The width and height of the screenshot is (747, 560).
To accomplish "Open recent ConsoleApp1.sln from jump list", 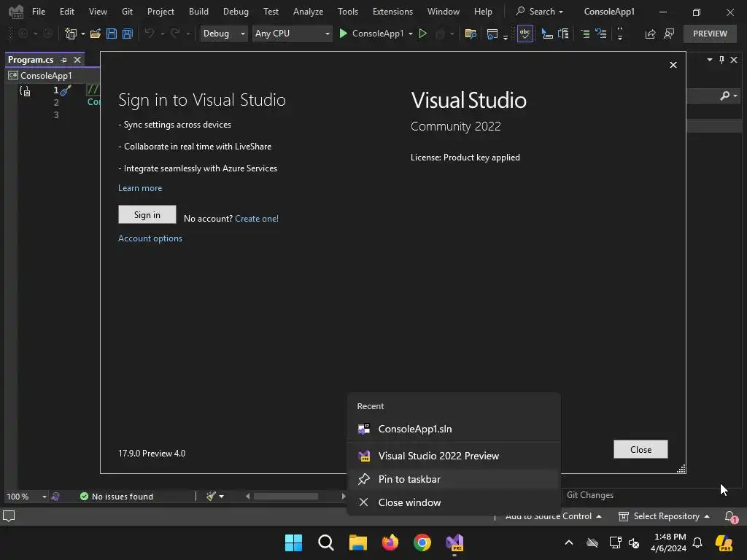I will (454, 429).
